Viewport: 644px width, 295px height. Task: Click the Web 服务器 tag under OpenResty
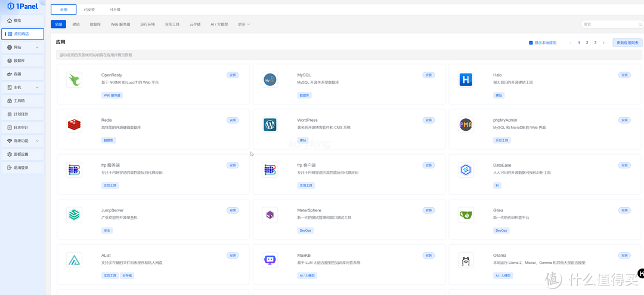point(113,95)
